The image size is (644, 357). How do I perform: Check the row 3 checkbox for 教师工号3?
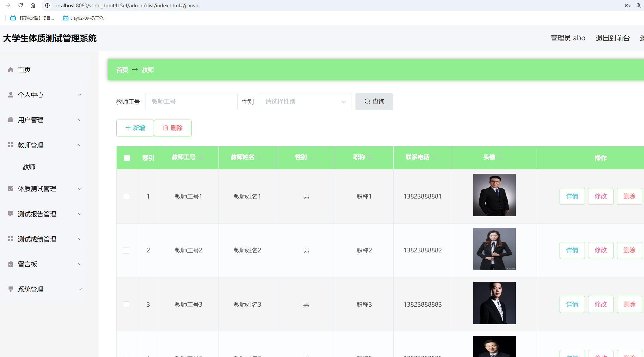(126, 304)
